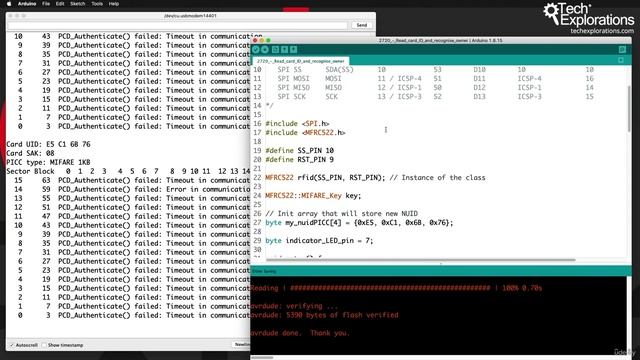Image resolution: width=640 pixels, height=360 pixels.
Task: Click 'avrdude done. Thank you.' in console
Action: (x=300, y=333)
